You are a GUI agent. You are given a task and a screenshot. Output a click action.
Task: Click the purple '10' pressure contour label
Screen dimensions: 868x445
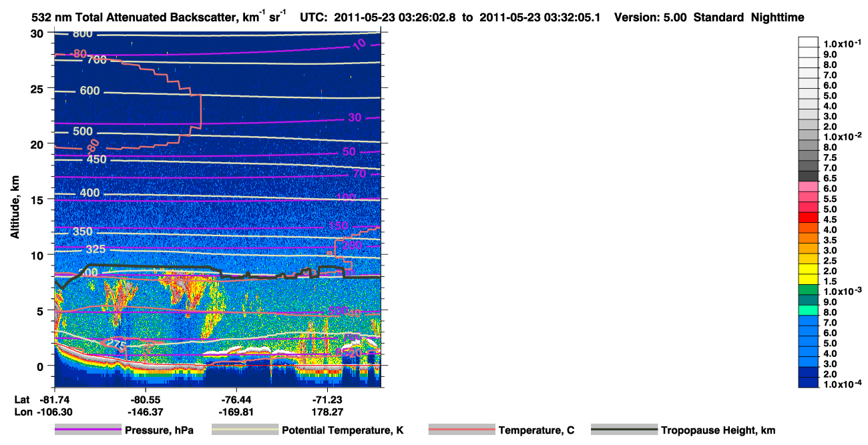tap(359, 45)
